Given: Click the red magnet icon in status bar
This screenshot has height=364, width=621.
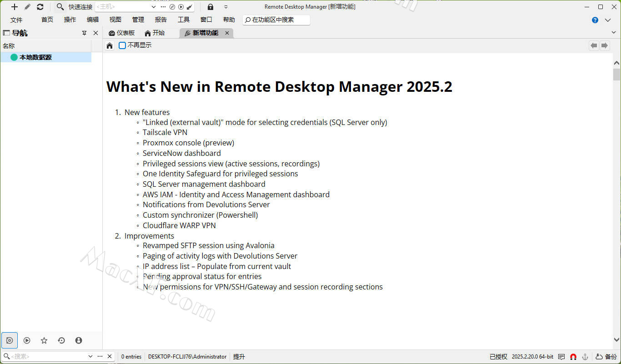Looking at the screenshot, I should [x=573, y=357].
